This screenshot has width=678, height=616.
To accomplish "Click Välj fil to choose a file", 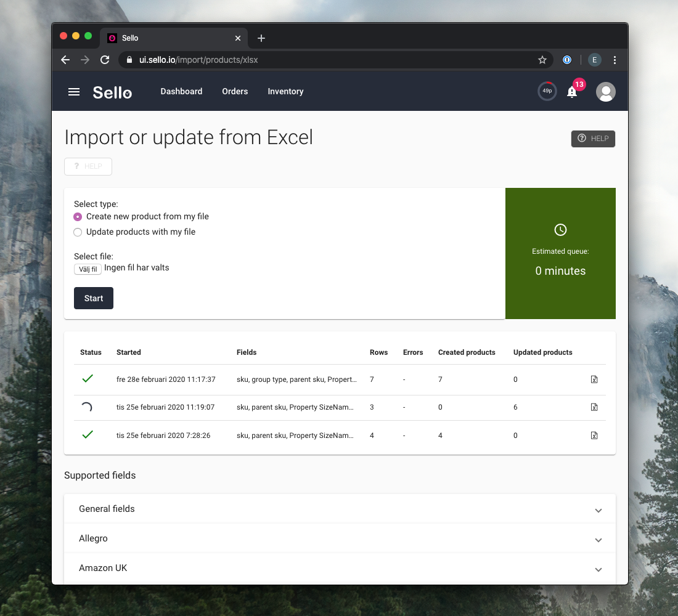I will [x=88, y=269].
